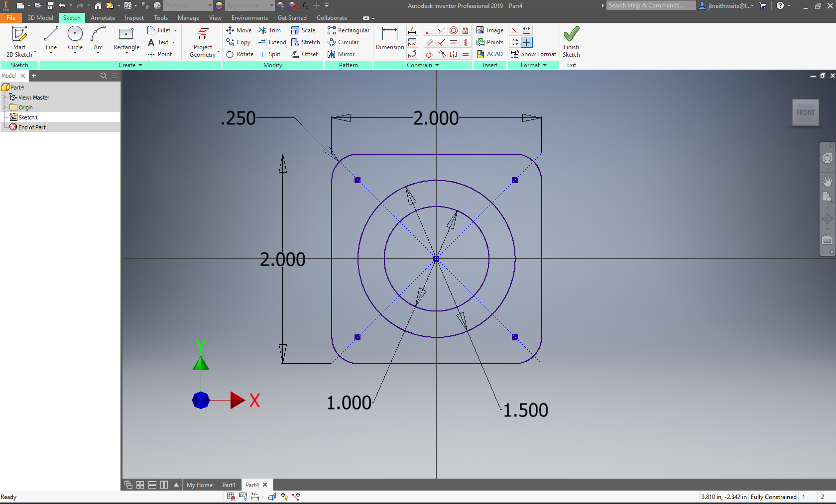Apply the Coincident constraint
Viewport: 836px width, 504px height.
pos(430,30)
